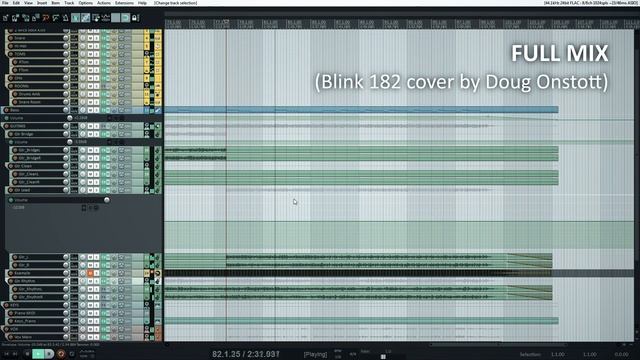Toggle the grid lines toolbar icon

pos(116,18)
